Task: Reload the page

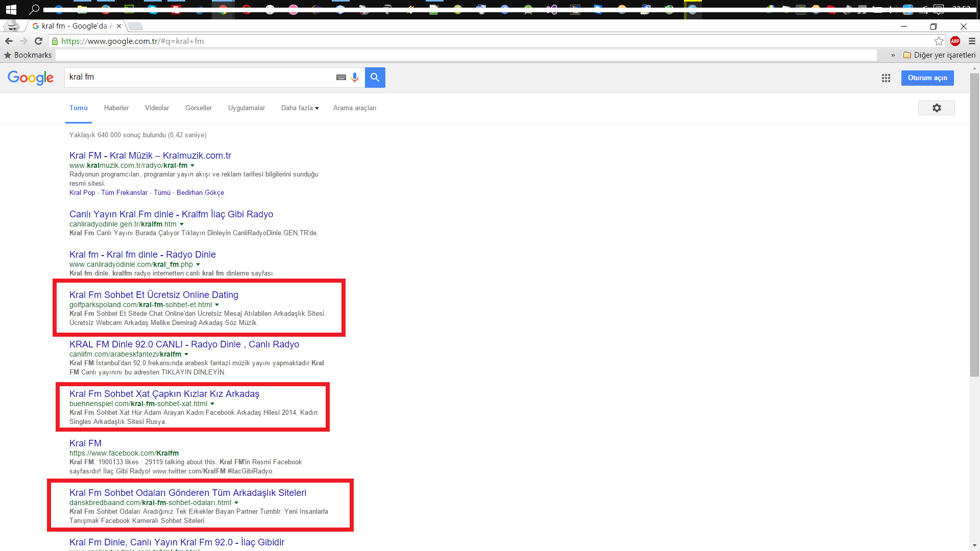Action: (38, 41)
